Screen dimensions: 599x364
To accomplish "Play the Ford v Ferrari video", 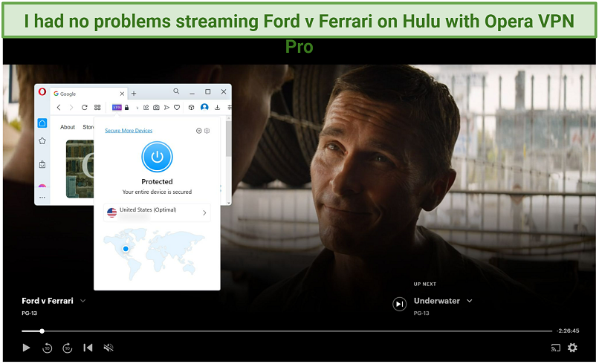I will tap(27, 348).
